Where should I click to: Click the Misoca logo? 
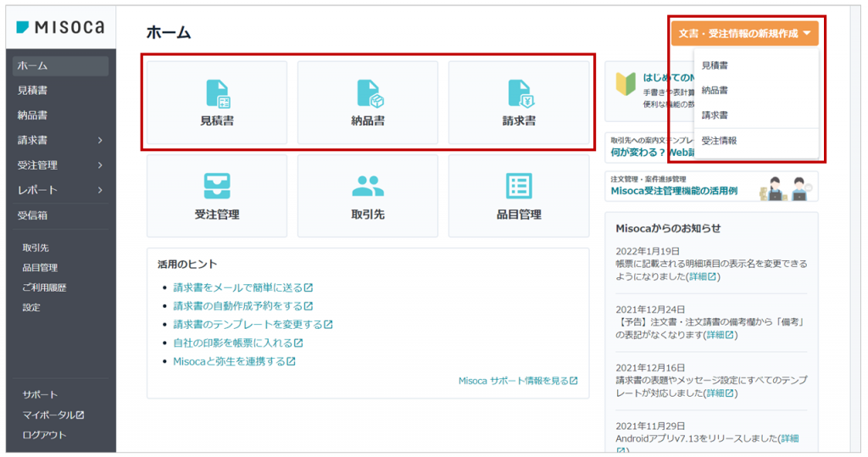coord(60,27)
